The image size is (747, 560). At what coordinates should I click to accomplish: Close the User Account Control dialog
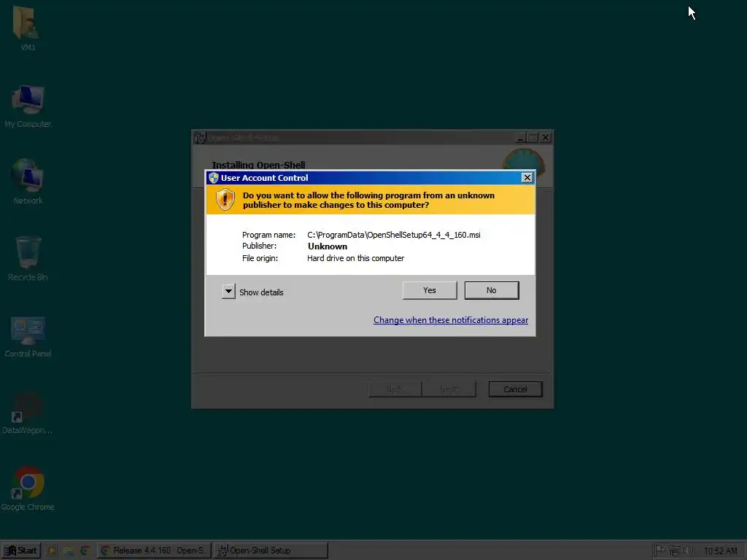pyautogui.click(x=527, y=178)
